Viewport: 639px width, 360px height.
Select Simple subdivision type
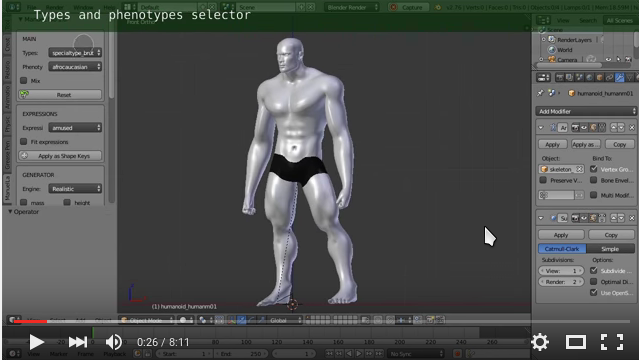[x=610, y=249]
